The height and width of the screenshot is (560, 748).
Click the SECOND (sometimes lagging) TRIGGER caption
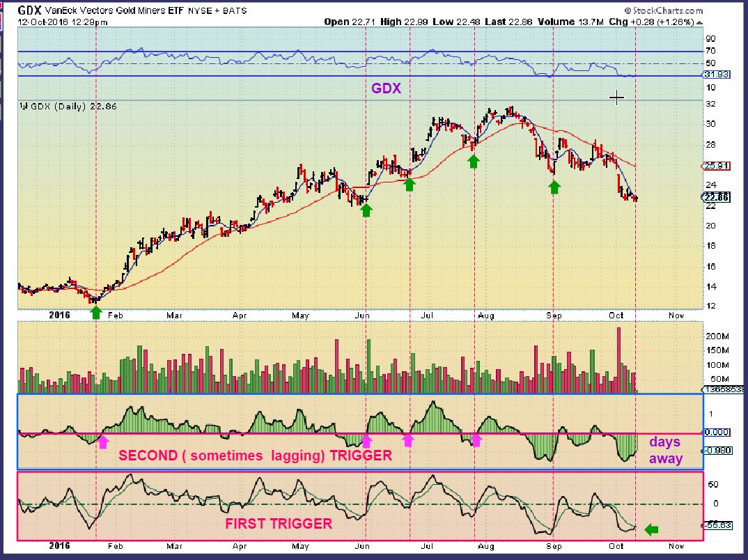point(255,456)
